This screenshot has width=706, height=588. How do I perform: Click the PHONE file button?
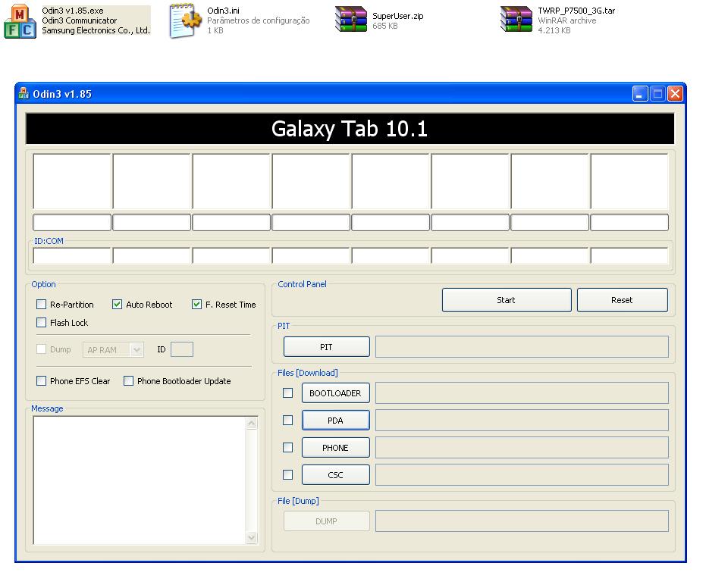(335, 448)
